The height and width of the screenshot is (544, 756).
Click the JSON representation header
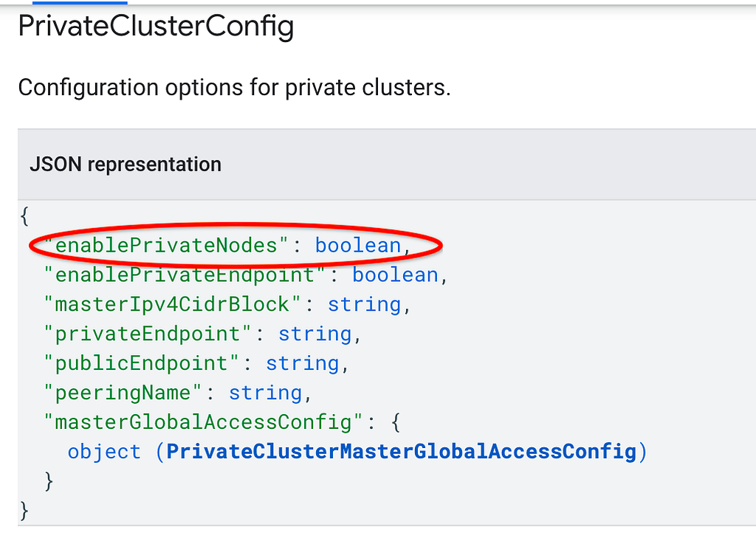[126, 165]
